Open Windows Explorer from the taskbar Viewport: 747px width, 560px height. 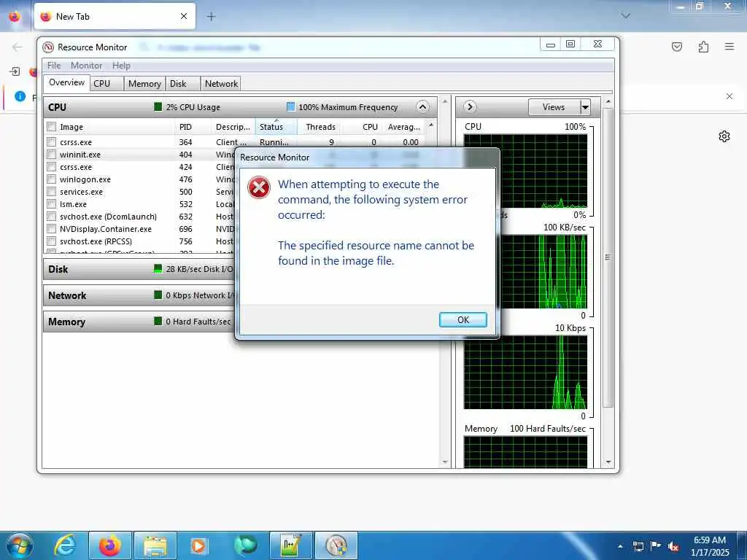155,545
